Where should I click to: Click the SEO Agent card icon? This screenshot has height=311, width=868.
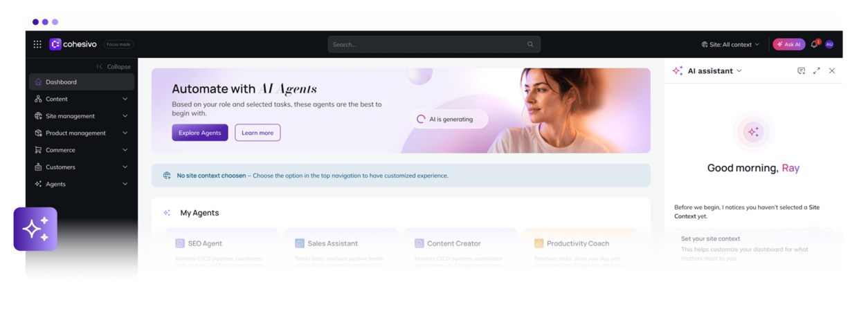coord(180,243)
